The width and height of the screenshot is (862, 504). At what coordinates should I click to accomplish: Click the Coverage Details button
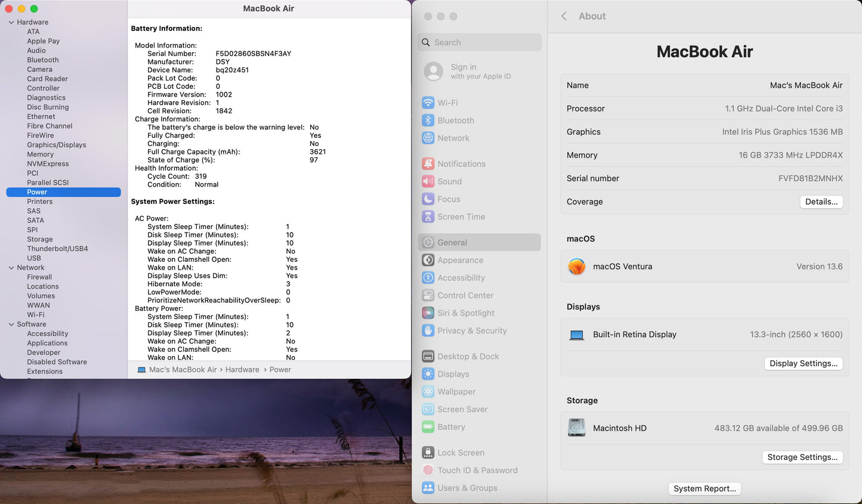821,202
